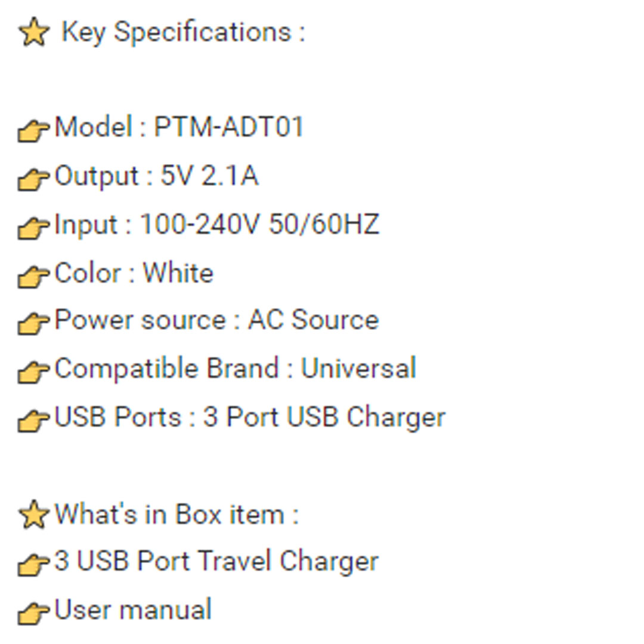644x644 pixels.
Task: Click the word White in Color line
Action: (178, 273)
